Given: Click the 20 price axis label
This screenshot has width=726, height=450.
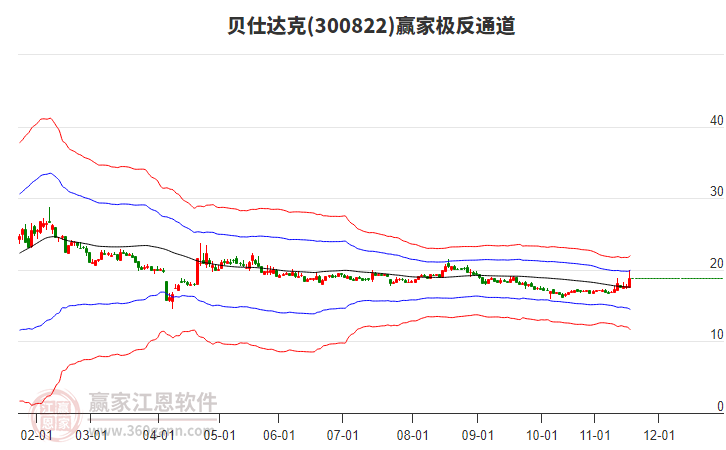Looking at the screenshot, I should tap(716, 263).
